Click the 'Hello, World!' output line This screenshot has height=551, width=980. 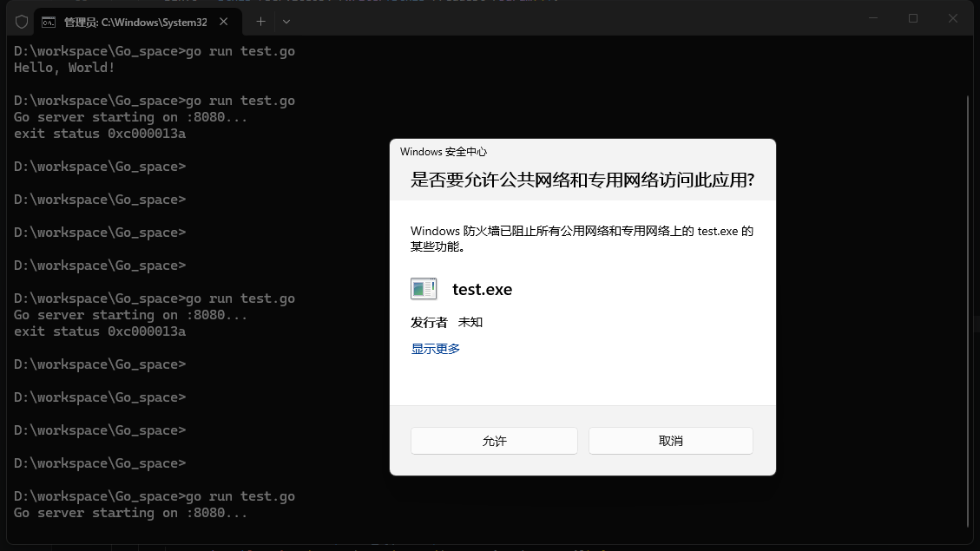click(64, 68)
